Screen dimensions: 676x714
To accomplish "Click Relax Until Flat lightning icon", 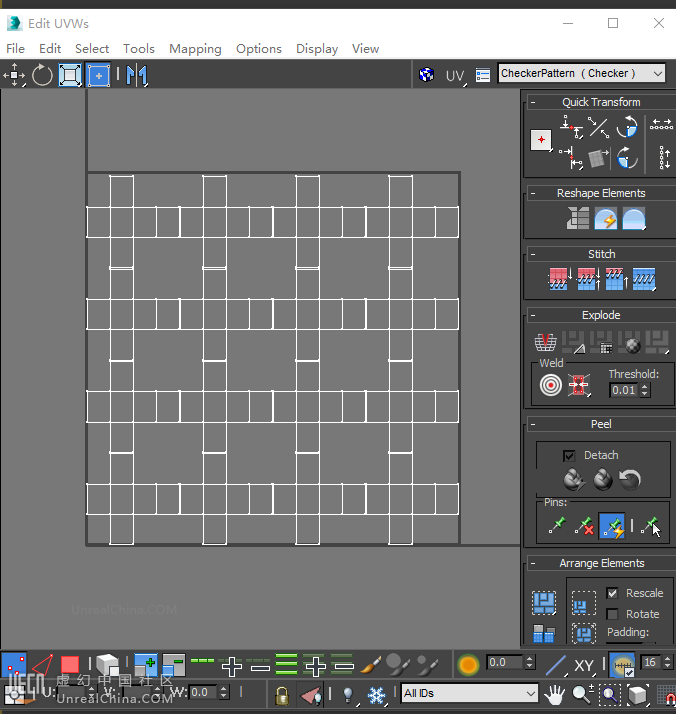I will (x=606, y=218).
